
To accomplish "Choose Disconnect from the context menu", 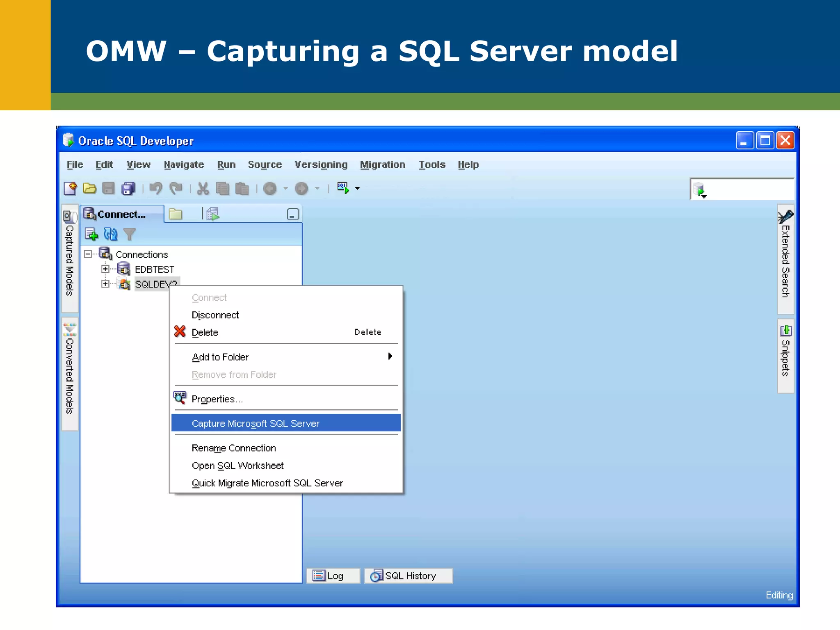I will click(286, 315).
